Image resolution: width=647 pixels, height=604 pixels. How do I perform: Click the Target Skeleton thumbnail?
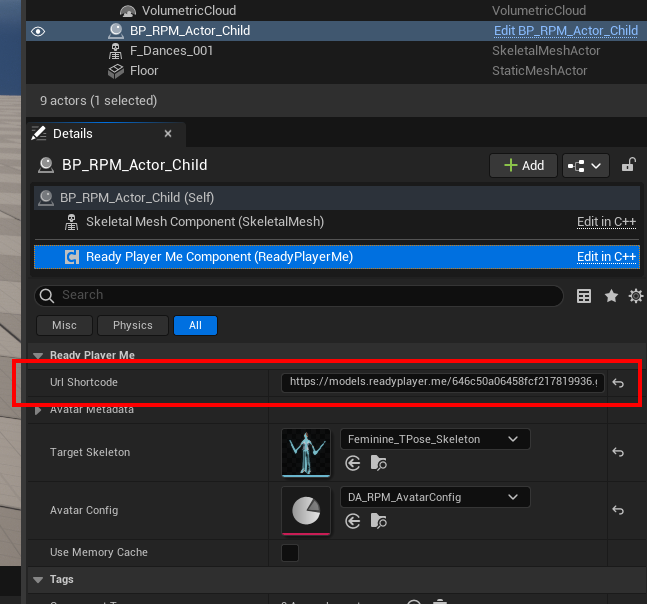click(306, 453)
